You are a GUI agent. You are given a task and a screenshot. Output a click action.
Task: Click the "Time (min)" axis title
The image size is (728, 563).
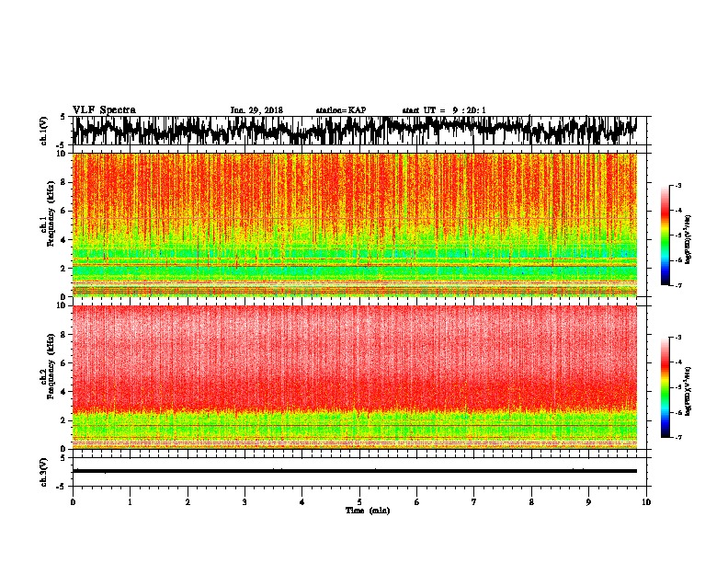[368, 511]
